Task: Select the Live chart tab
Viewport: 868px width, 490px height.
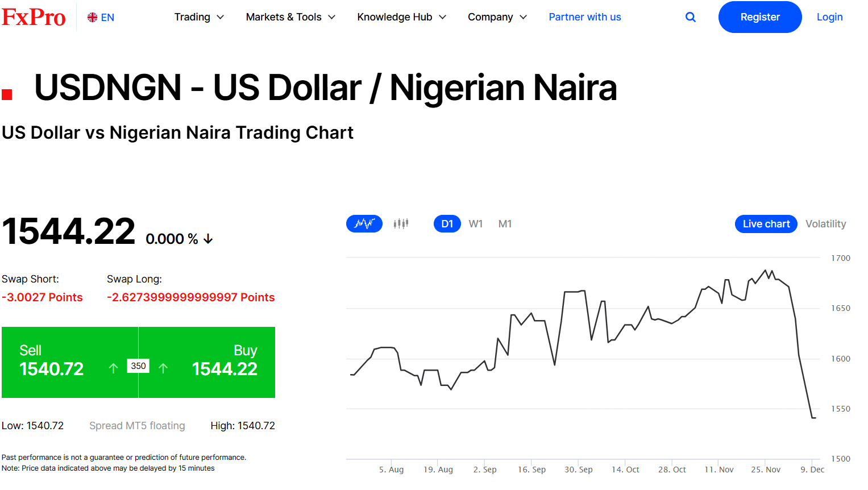Action: point(766,224)
